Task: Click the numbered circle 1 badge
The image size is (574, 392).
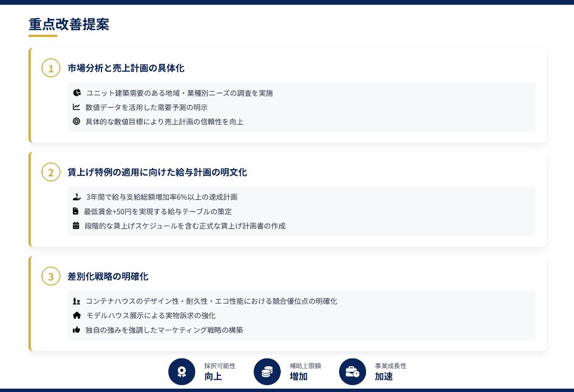Action: coord(51,68)
